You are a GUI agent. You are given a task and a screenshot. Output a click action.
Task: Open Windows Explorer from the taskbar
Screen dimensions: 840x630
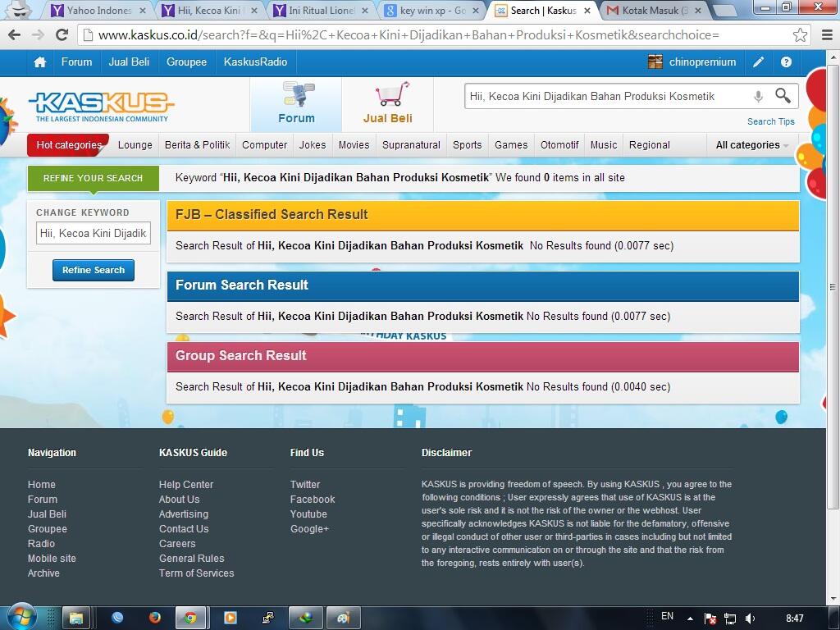[76, 619]
